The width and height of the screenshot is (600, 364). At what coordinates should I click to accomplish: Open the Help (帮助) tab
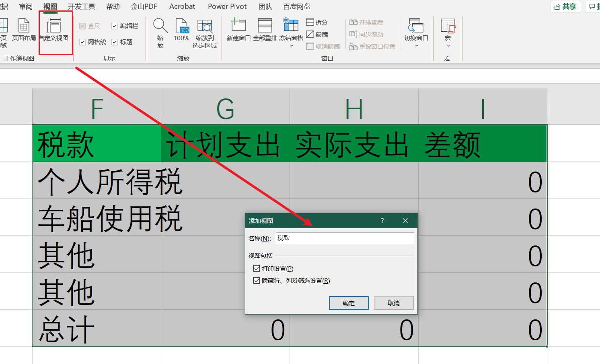(113, 6)
